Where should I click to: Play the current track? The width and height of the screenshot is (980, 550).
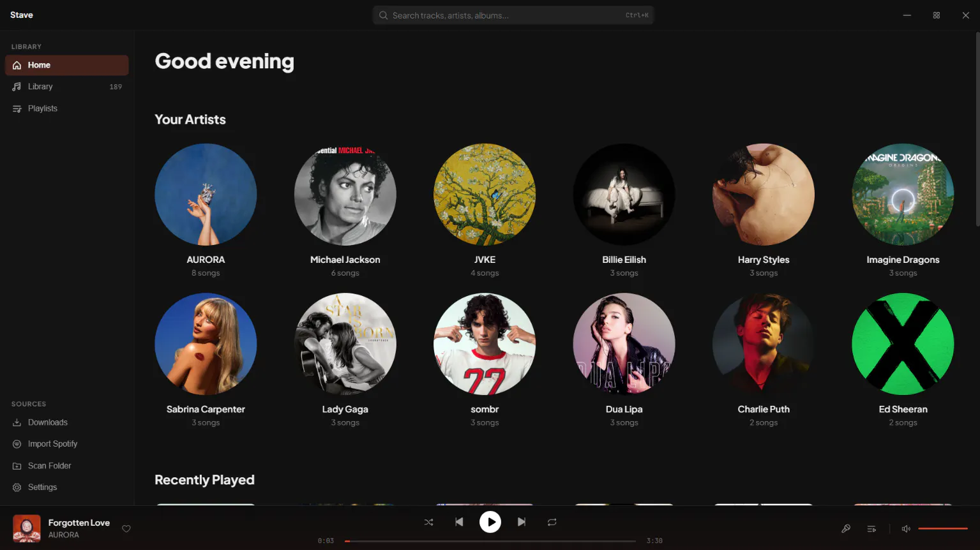tap(490, 522)
